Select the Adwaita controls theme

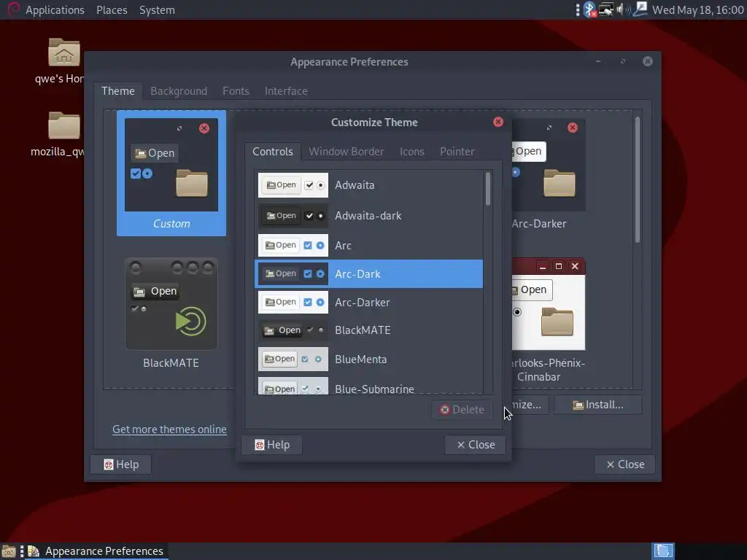pyautogui.click(x=368, y=185)
